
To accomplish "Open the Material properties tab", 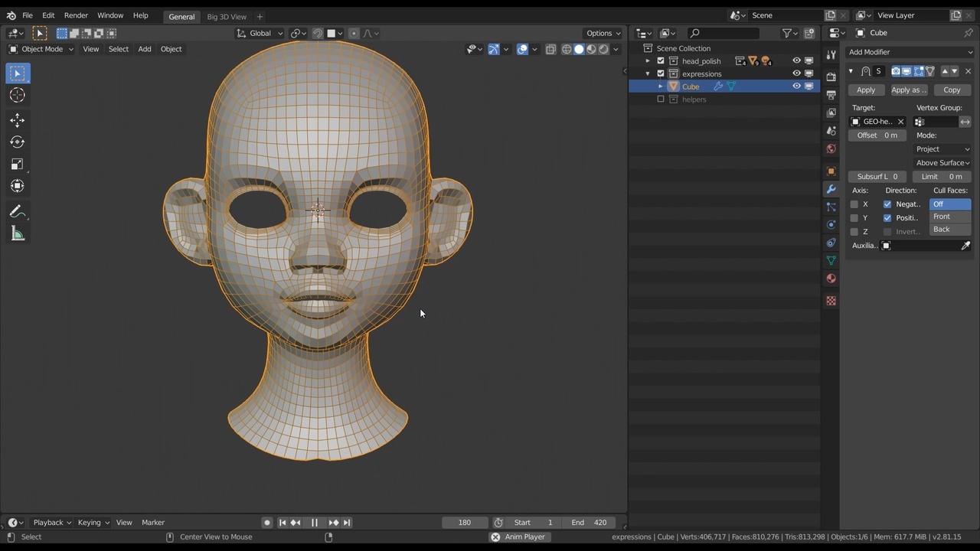I will coord(831,279).
